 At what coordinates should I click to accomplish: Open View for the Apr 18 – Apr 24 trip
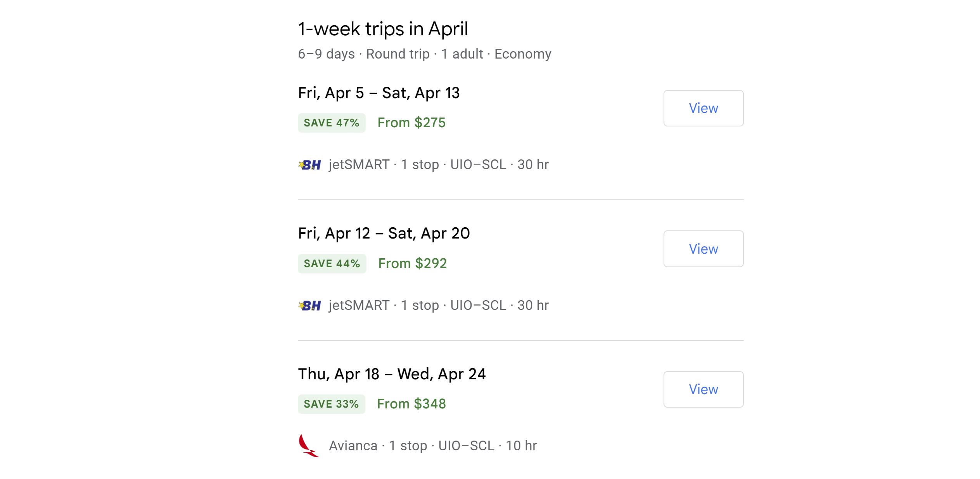(x=703, y=389)
